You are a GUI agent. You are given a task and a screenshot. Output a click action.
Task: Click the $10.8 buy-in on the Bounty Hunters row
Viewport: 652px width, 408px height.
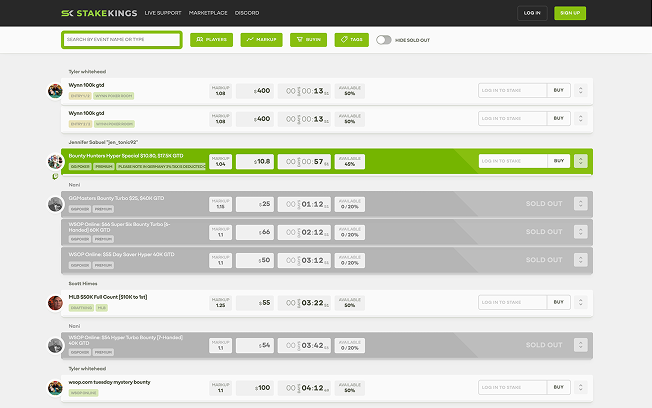click(255, 161)
